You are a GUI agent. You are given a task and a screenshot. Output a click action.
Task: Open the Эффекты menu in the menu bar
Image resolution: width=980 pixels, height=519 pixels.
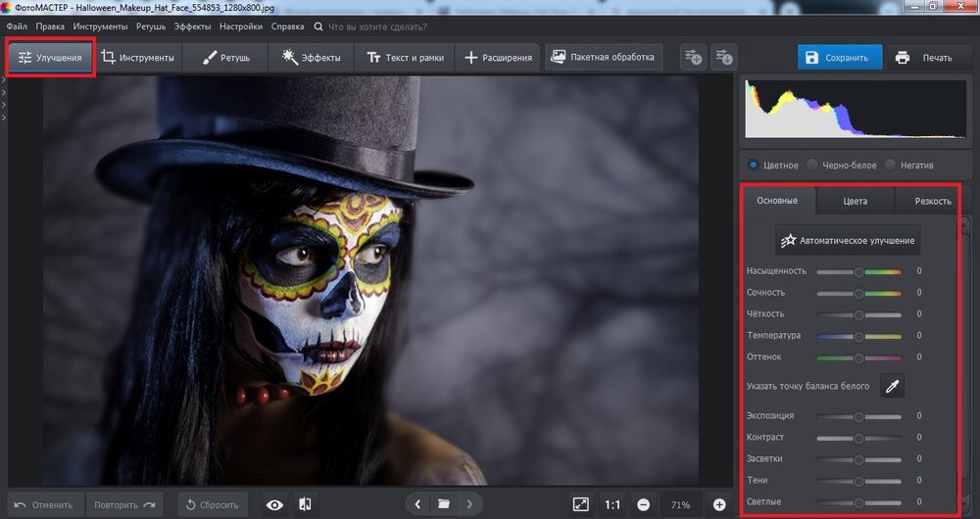tap(194, 25)
